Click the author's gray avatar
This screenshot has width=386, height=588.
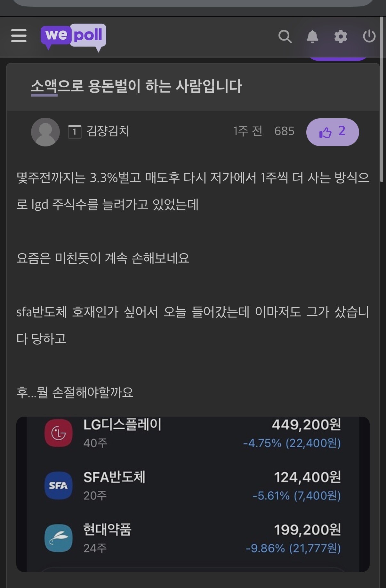45,132
